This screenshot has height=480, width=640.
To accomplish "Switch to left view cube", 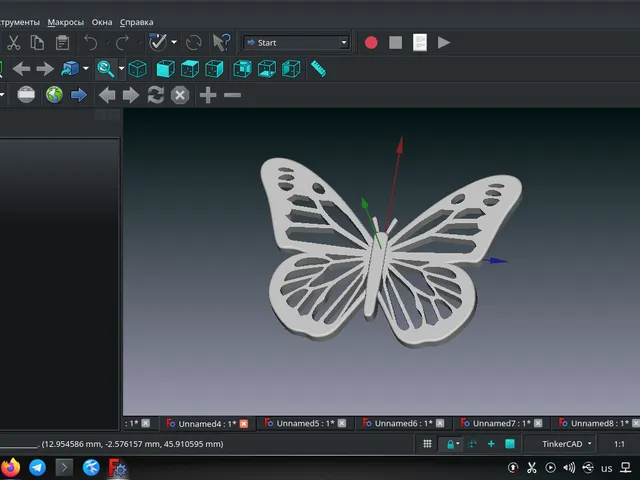I will point(291,69).
